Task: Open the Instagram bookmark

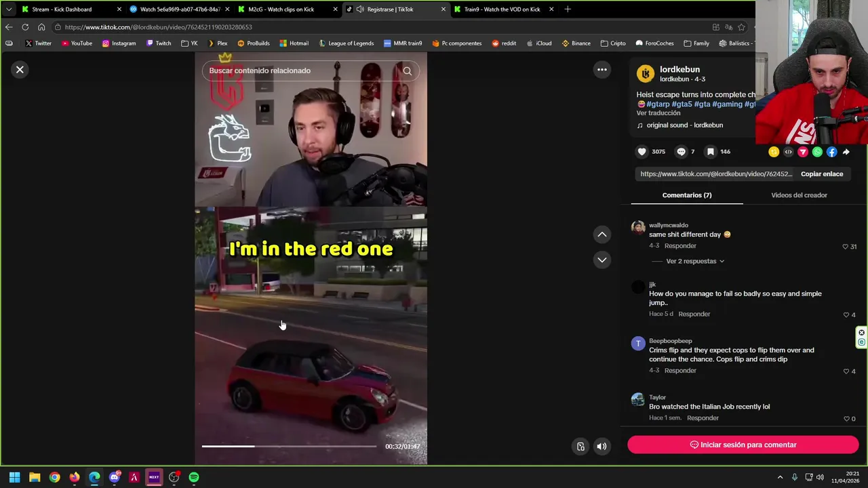Action: tap(119, 43)
